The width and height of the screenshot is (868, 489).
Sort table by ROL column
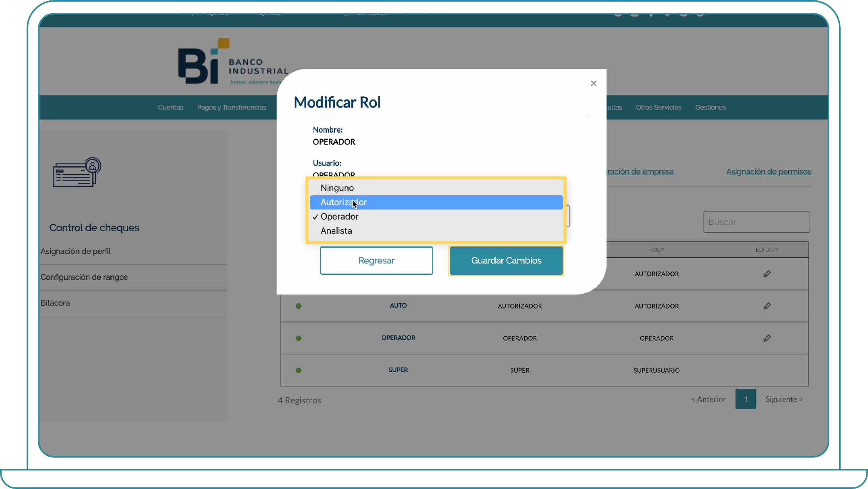point(656,250)
